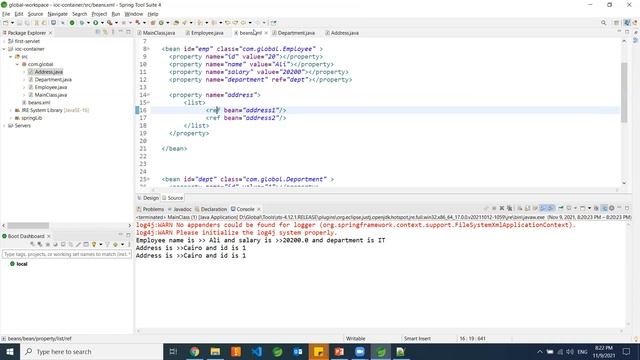Click Pin Console icon
Viewport: 640px width, 360px height.
(x=561, y=208)
